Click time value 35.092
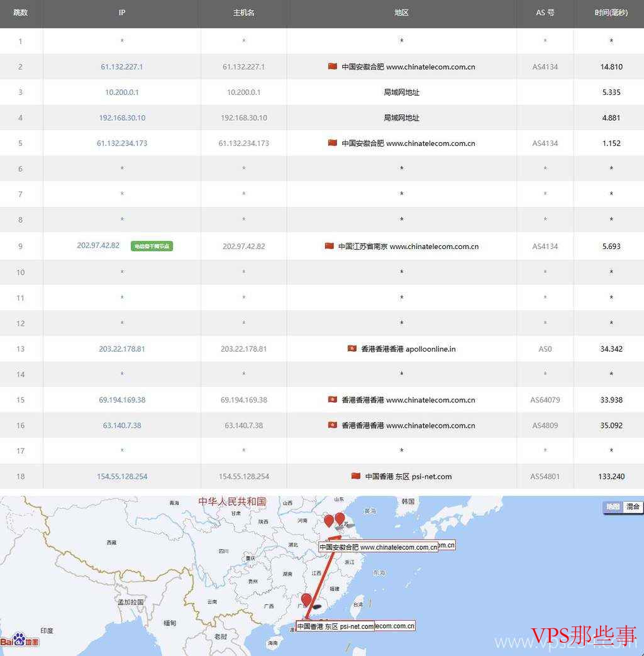This screenshot has width=644, height=656. point(611,425)
